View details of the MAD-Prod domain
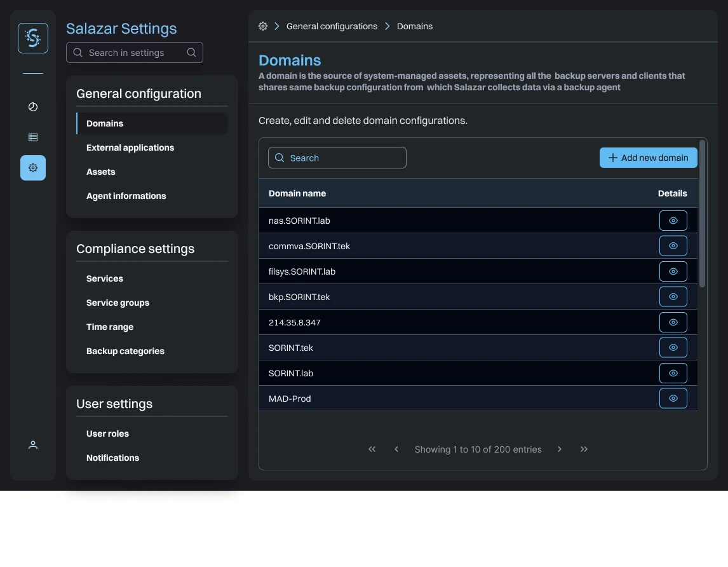 (673, 398)
